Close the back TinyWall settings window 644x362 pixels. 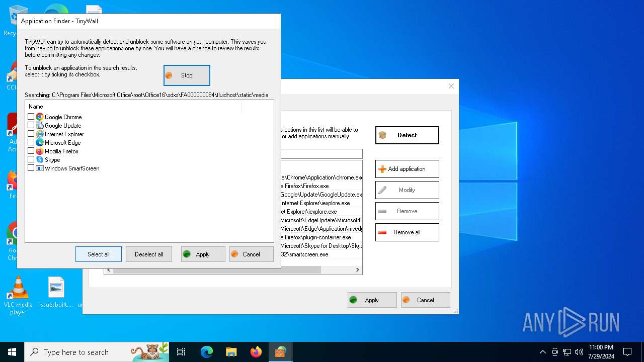pyautogui.click(x=451, y=86)
